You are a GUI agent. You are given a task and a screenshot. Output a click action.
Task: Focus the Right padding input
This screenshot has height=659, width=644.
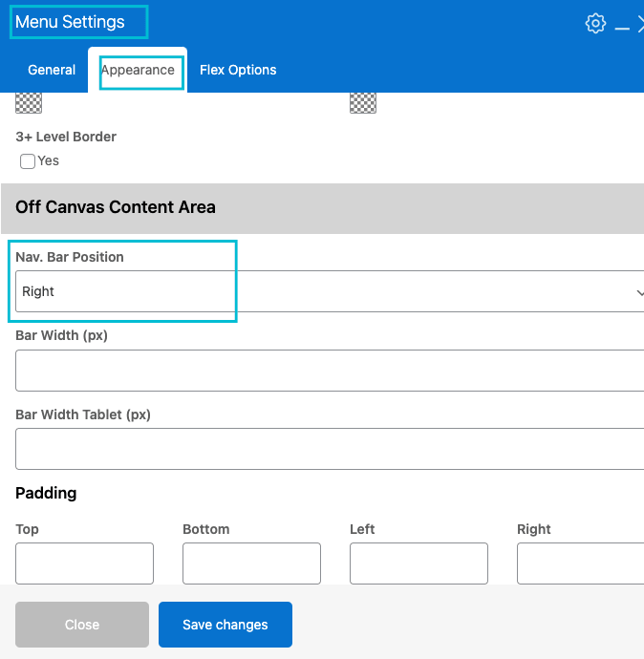tap(579, 563)
